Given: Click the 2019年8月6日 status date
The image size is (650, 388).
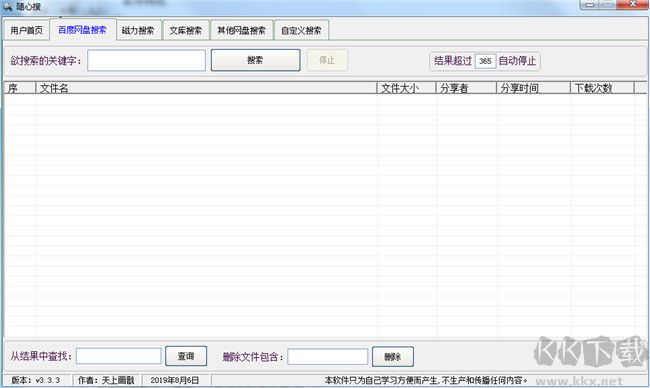Looking at the screenshot, I should click(x=175, y=380).
